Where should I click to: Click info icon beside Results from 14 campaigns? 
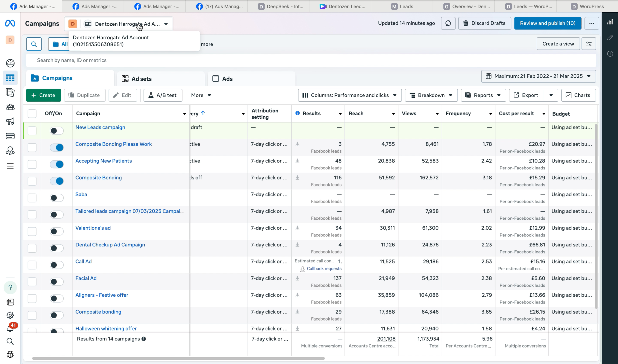(x=144, y=339)
